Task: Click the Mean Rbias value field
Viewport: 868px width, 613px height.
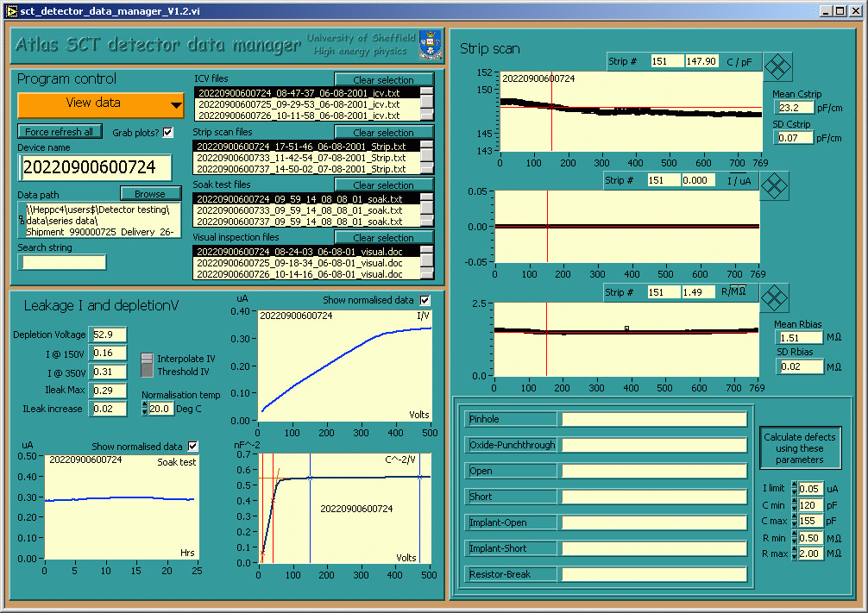Action: pyautogui.click(x=801, y=337)
